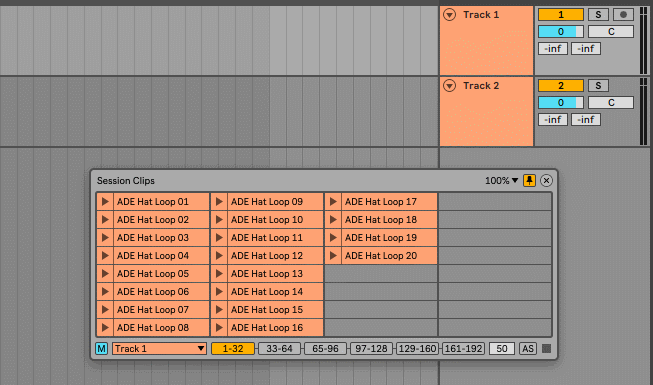Image resolution: width=653 pixels, height=385 pixels.
Task: Launch ADE Hat Loop 11 clip
Action: pyautogui.click(x=219, y=238)
